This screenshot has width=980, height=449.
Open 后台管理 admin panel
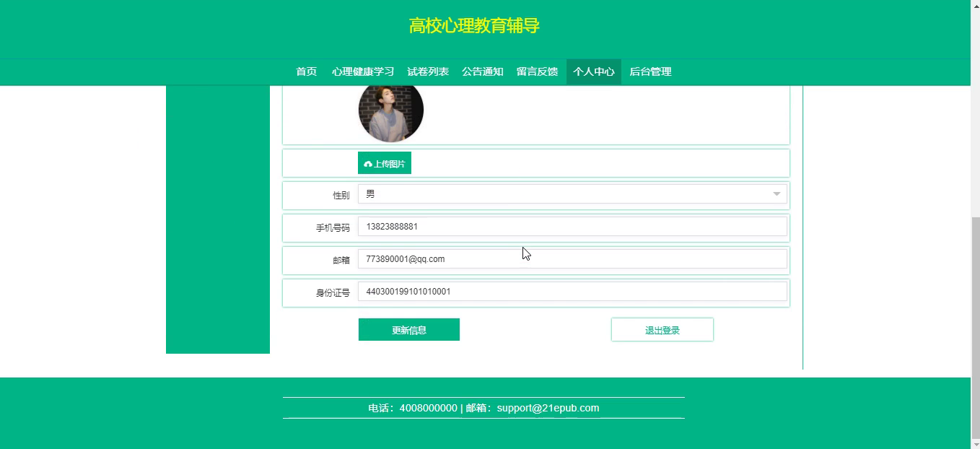pyautogui.click(x=650, y=71)
